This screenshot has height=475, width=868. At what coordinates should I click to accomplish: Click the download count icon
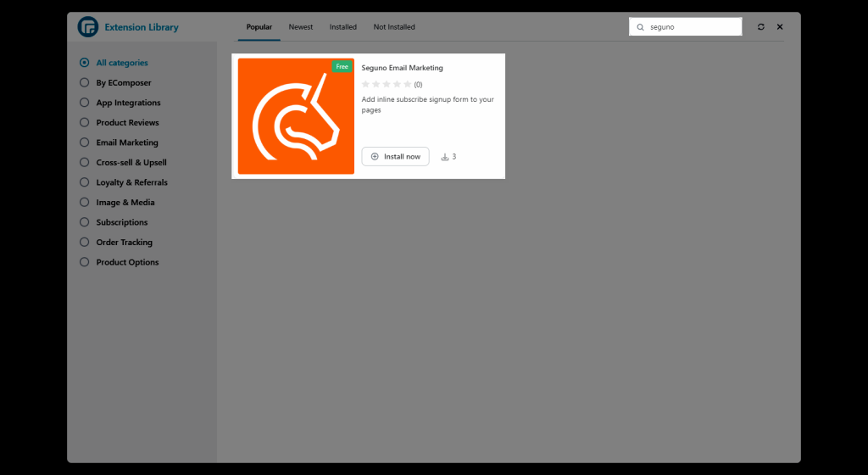coord(444,157)
